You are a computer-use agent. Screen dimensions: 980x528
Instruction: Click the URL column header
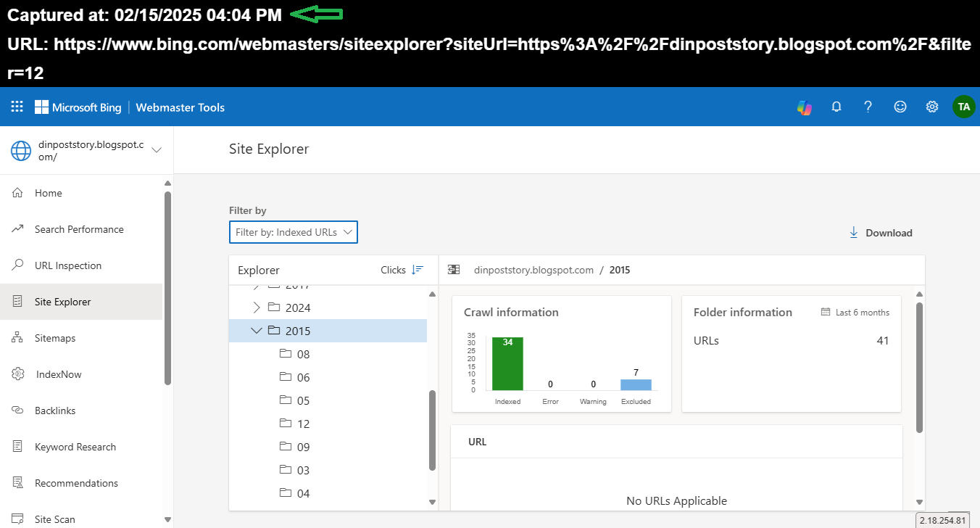(478, 442)
